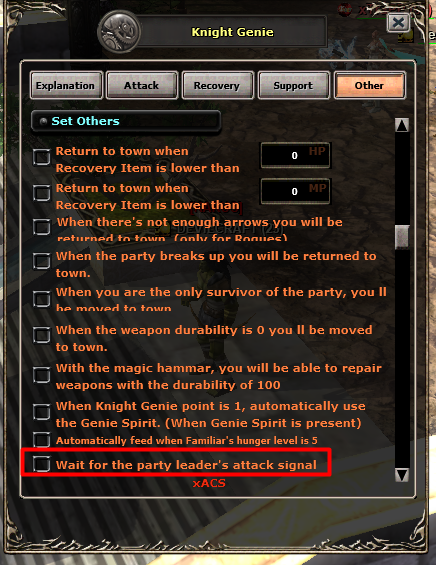Toggle return when party breaks up
The height and width of the screenshot is (565, 436).
point(42,261)
